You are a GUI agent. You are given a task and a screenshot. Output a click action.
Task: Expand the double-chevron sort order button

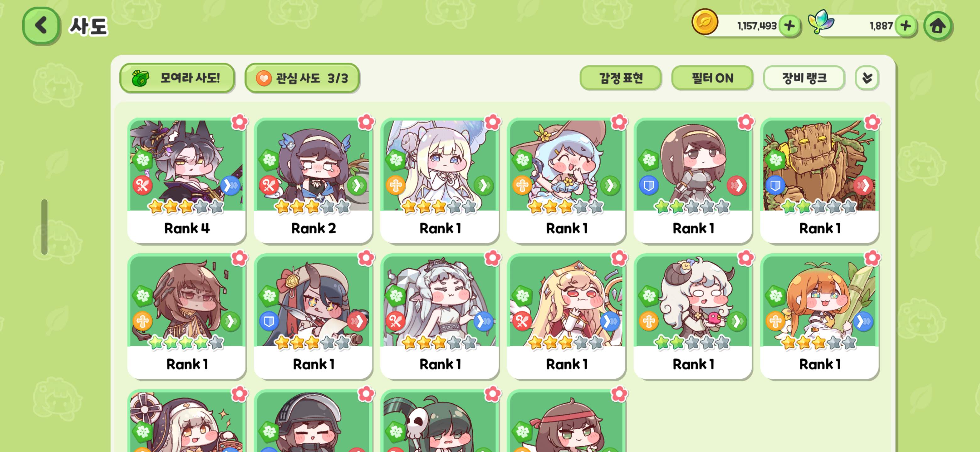(x=867, y=78)
